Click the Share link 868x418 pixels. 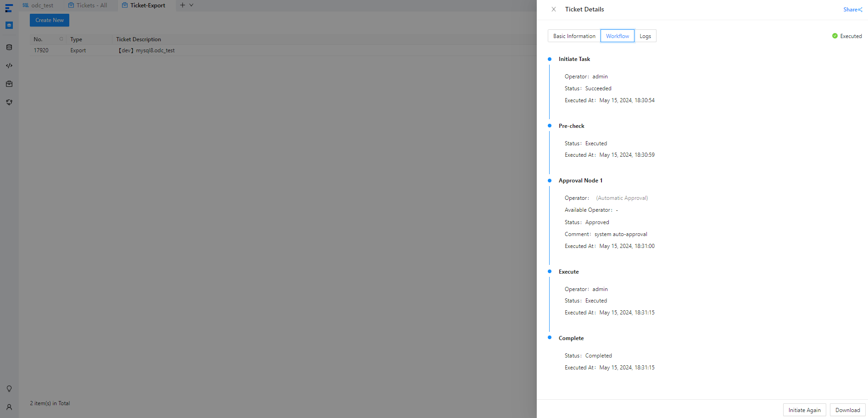point(852,10)
